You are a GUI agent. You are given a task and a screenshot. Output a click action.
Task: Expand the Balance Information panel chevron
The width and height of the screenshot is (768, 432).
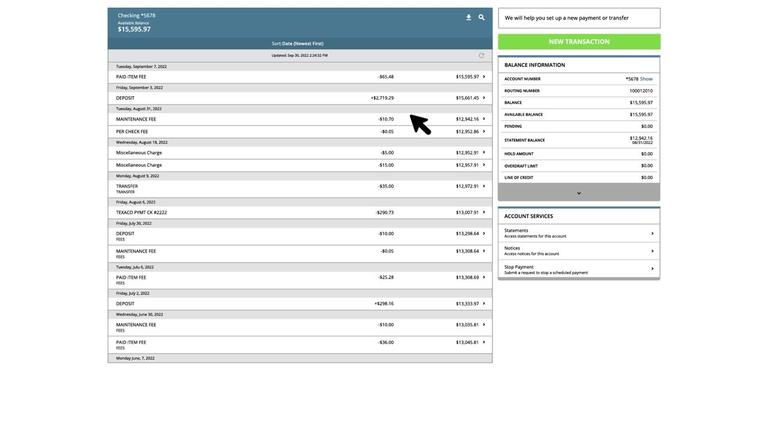coord(579,193)
